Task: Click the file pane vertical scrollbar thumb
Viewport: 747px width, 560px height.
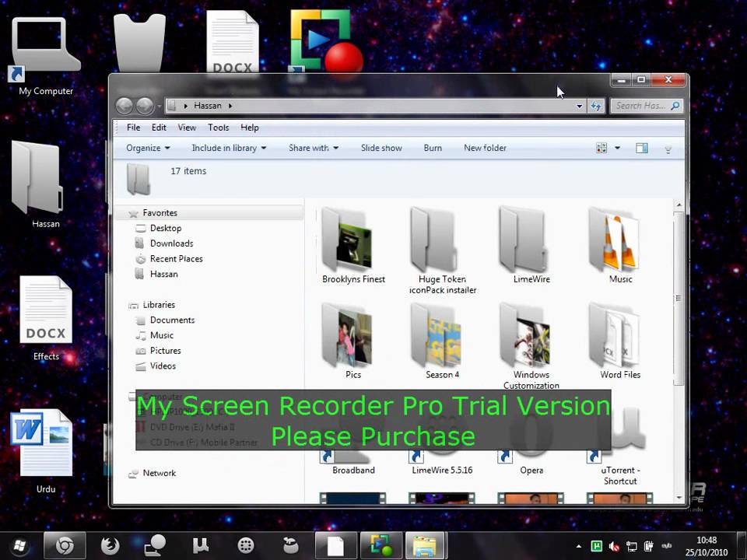Action: click(x=679, y=299)
